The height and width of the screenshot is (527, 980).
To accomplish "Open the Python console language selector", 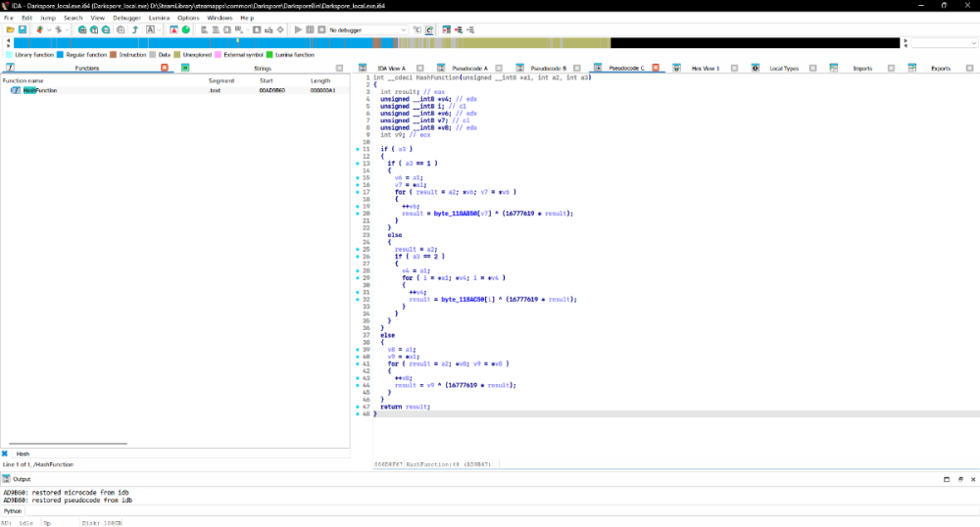I will pyautogui.click(x=13, y=510).
